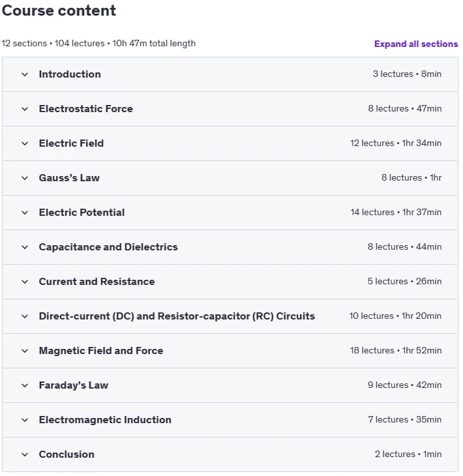Expand Direct-current (DC) and Resistor-capacitor Circuits
The image size is (463, 476).
tap(230, 316)
